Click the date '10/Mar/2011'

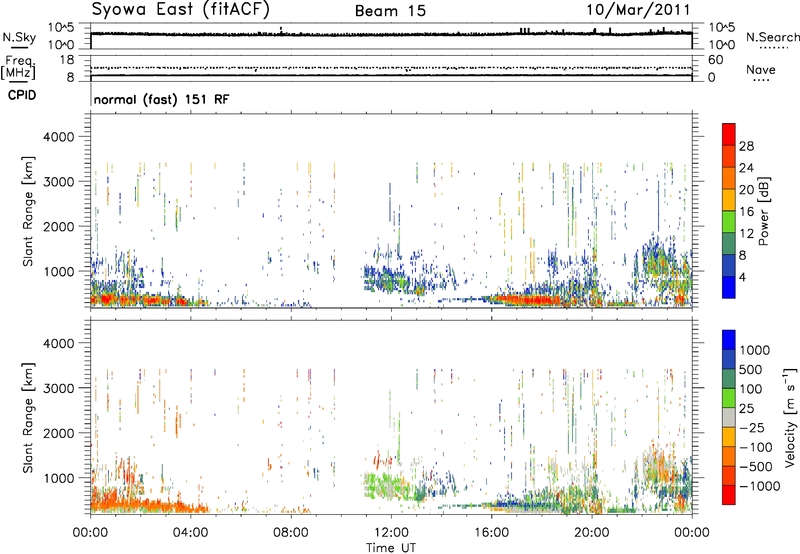[638, 9]
